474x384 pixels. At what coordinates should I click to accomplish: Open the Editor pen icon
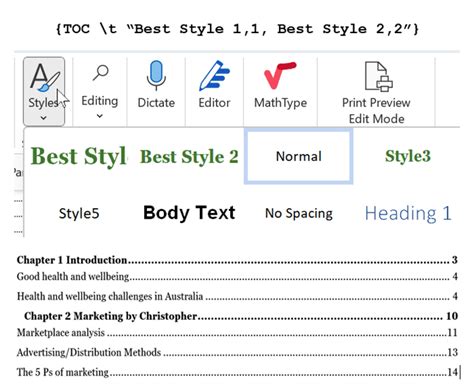coord(214,76)
